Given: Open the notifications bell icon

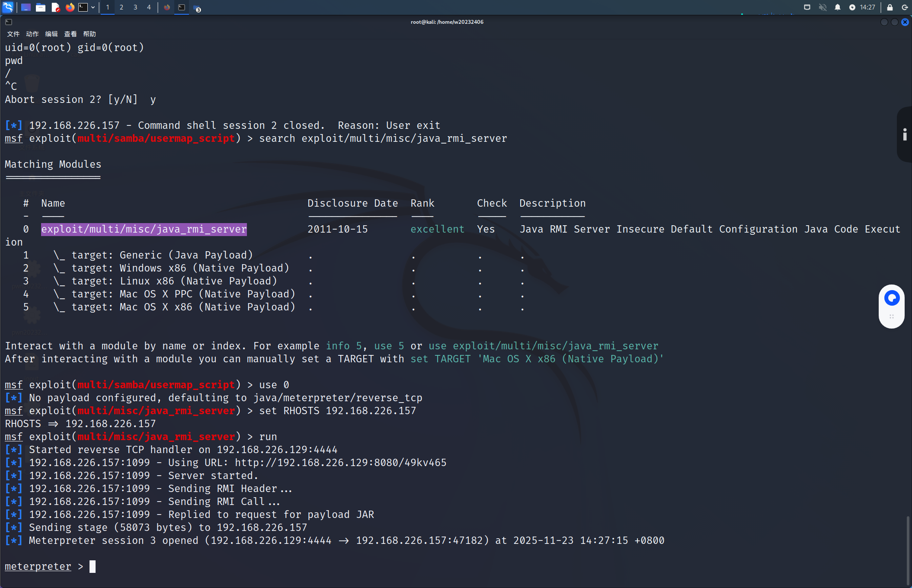Looking at the screenshot, I should tap(837, 7).
